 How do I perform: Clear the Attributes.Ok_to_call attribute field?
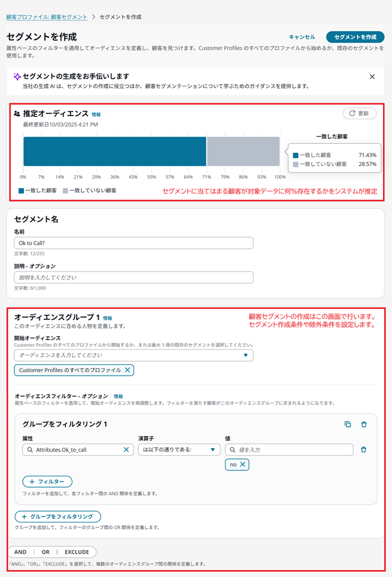coord(126,449)
